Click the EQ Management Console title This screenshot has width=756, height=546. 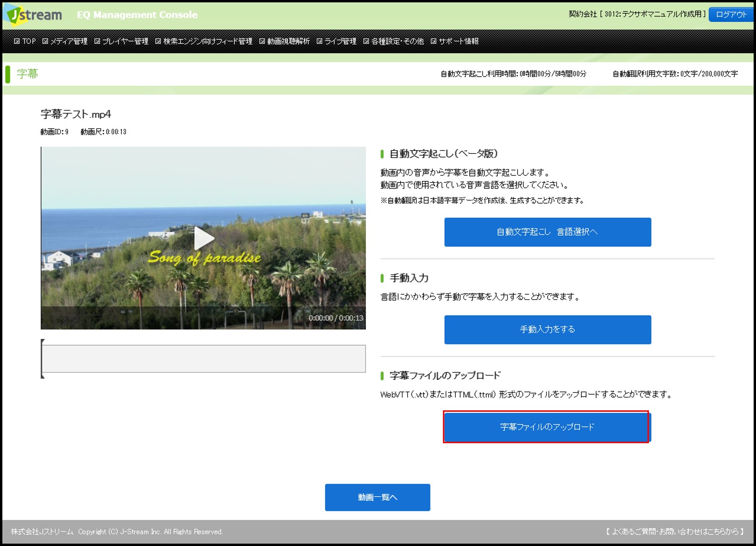click(137, 15)
